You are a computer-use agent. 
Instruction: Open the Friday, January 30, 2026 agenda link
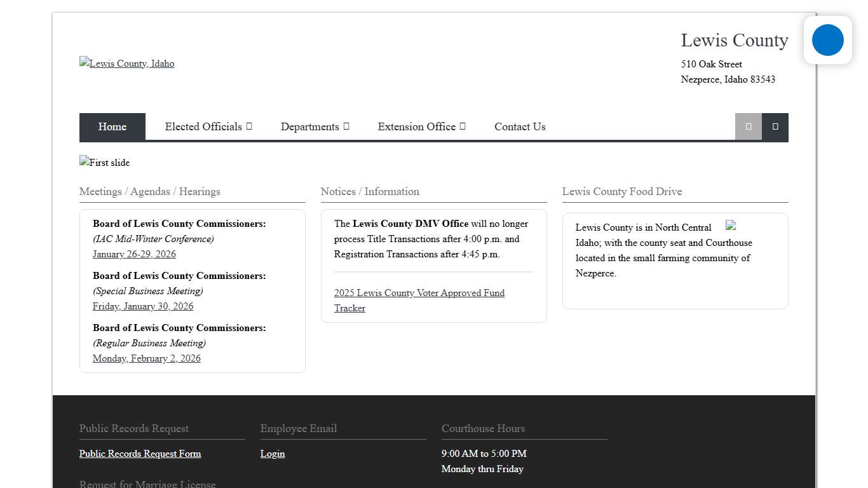[x=143, y=306]
